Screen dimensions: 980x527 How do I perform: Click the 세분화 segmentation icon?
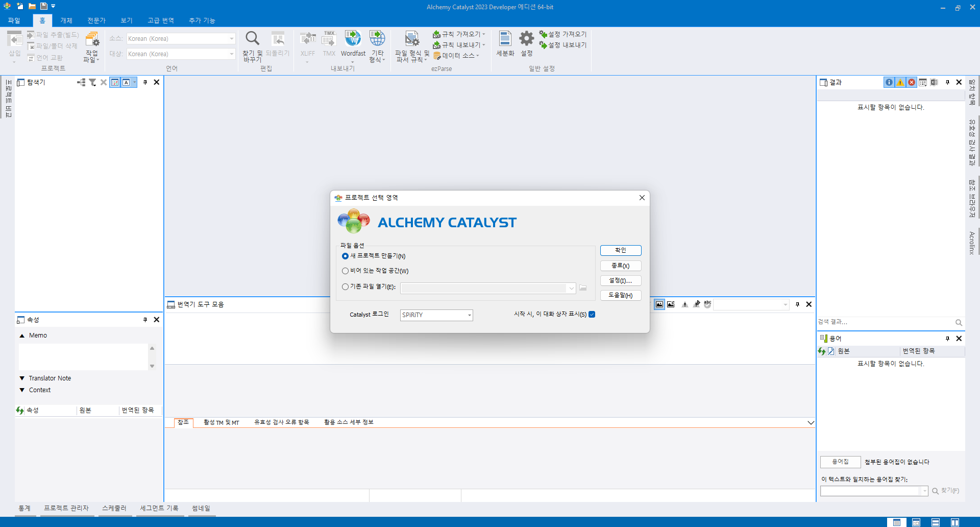coord(505,38)
